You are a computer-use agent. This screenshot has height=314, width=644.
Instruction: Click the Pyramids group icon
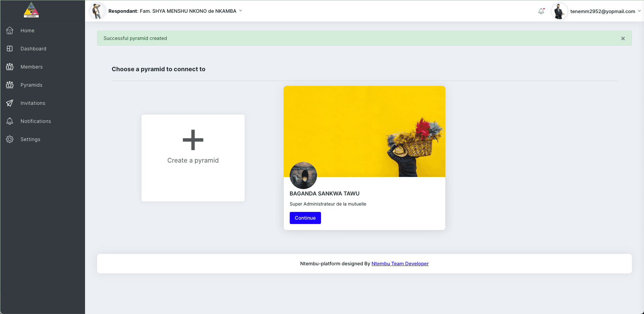click(x=10, y=85)
